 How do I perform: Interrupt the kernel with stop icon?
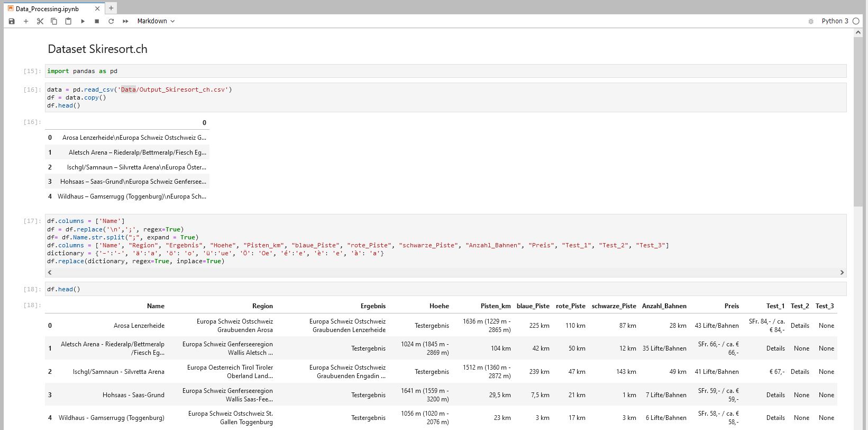[x=97, y=21]
